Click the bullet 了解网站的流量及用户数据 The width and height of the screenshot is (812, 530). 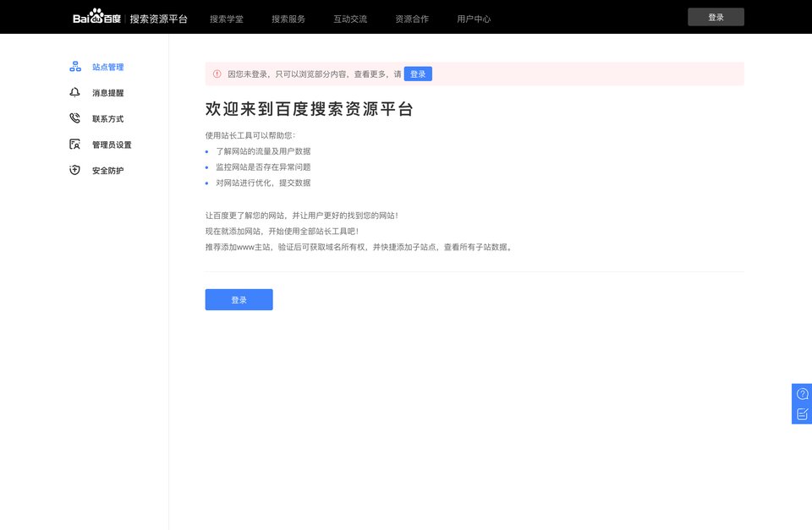[x=263, y=151]
